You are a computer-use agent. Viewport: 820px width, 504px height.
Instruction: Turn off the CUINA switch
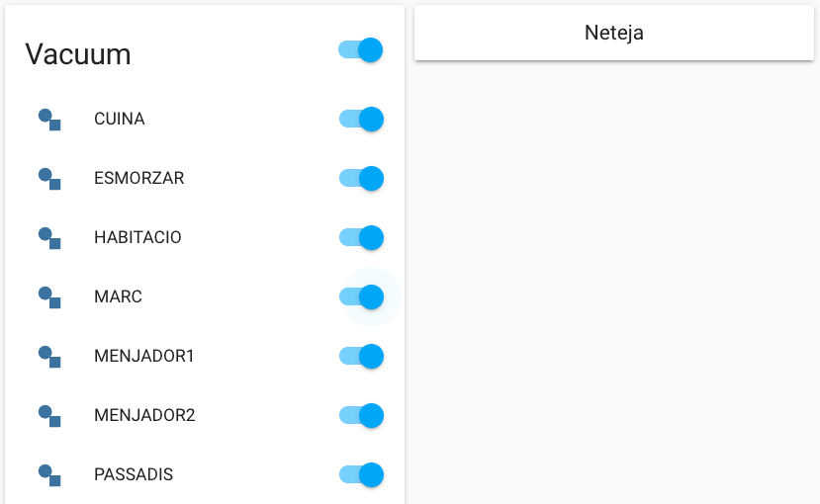tap(361, 120)
